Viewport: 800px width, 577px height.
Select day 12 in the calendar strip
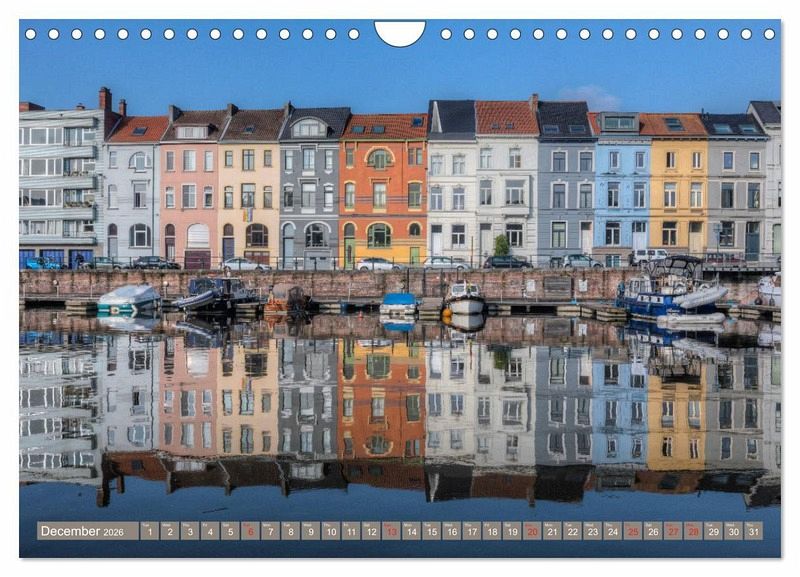[371, 531]
